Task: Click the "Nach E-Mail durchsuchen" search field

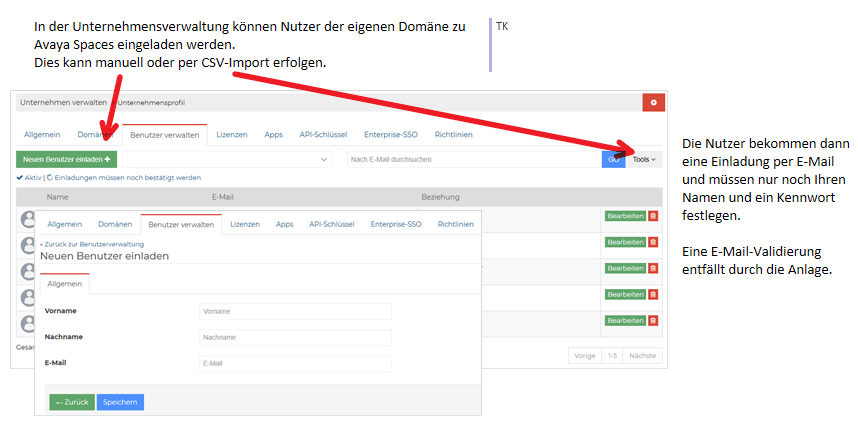Action: [x=472, y=159]
